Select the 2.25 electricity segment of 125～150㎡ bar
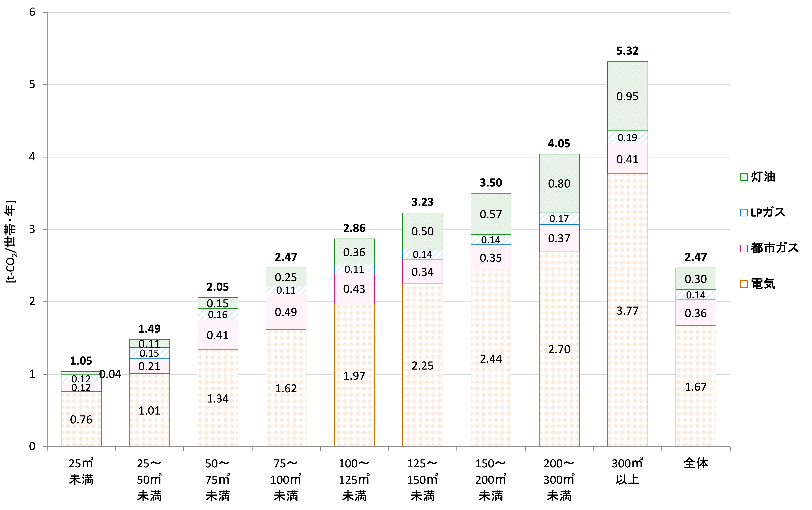Viewport: 812px width, 510px height. (422, 366)
